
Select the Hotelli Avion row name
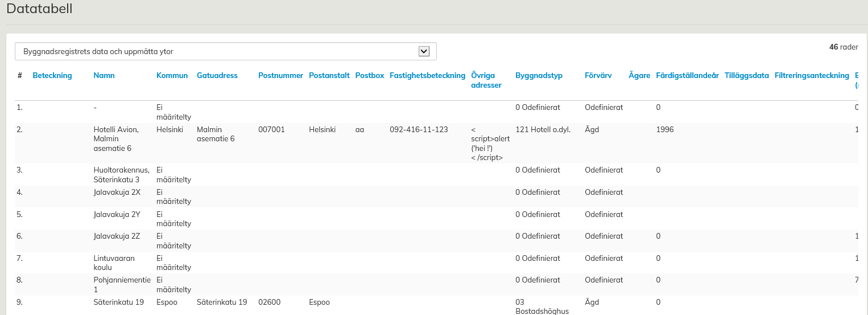coord(116,139)
